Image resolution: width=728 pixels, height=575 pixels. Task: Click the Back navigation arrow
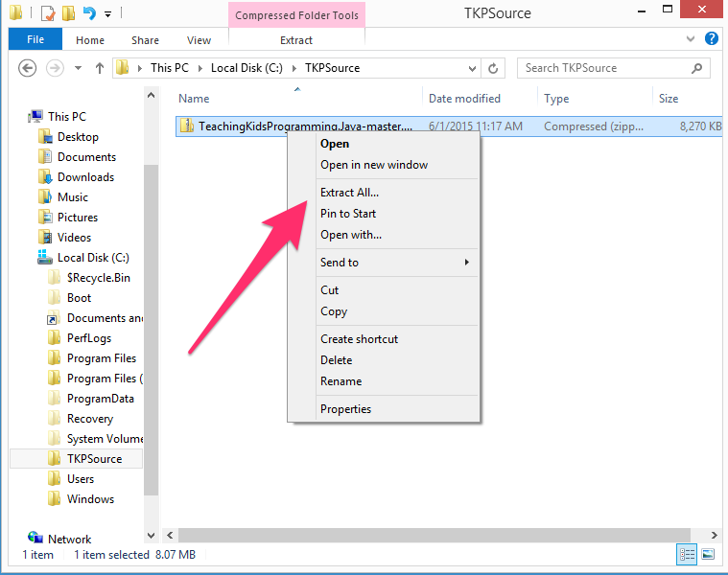click(28, 68)
